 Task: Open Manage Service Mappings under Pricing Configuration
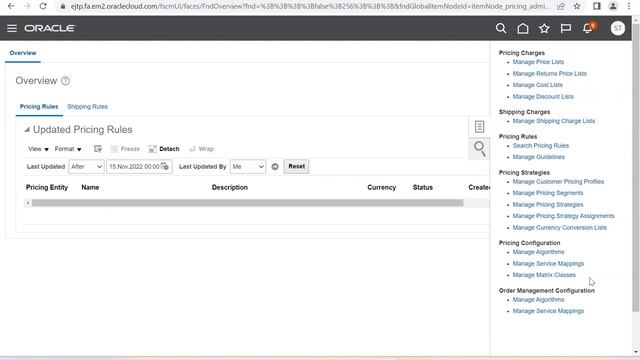pos(548,264)
